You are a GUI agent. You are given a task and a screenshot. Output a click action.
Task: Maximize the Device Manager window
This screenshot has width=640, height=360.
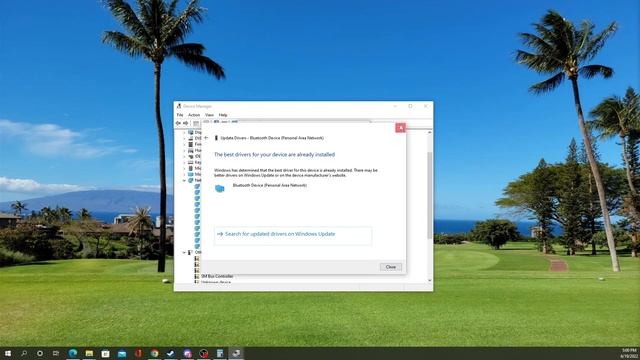[410, 106]
